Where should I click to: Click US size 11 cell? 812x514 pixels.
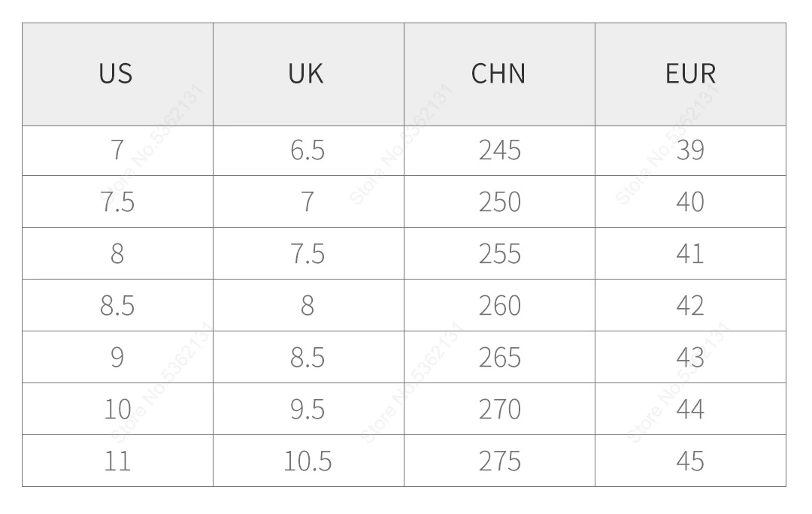click(117, 461)
